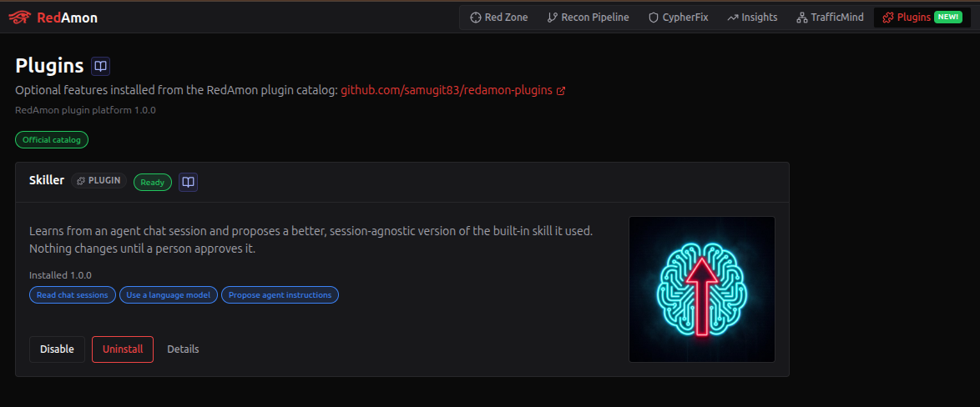Click the external link icon after GitHub URL
This screenshot has height=407, width=980.
[561, 91]
